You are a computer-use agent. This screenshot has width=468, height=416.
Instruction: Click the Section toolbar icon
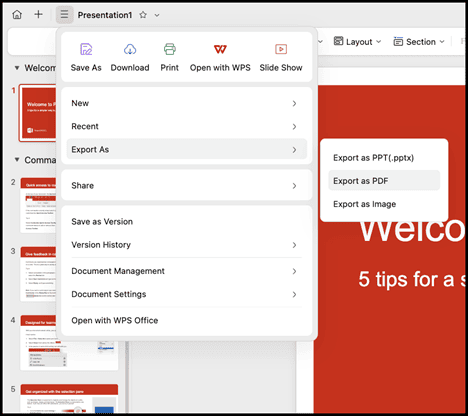(x=398, y=41)
